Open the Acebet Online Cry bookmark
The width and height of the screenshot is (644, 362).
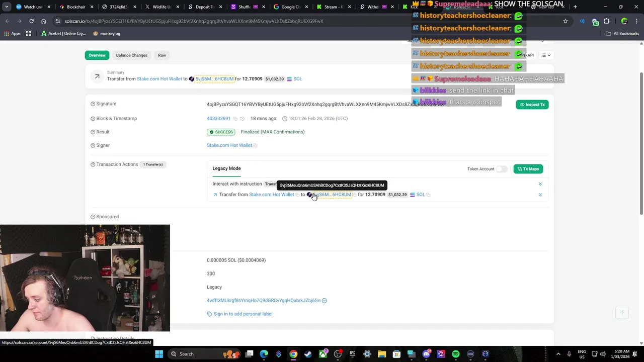tap(63, 34)
